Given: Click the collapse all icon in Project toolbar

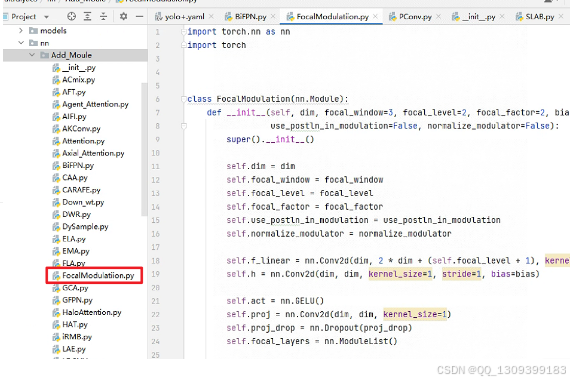Looking at the screenshot, I should pyautogui.click(x=104, y=16).
